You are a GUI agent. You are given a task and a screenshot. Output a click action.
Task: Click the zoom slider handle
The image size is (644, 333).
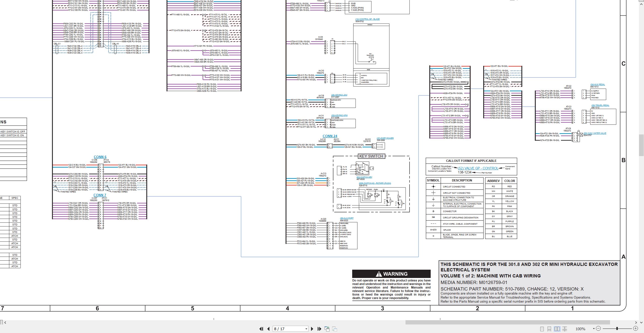coord(617,328)
